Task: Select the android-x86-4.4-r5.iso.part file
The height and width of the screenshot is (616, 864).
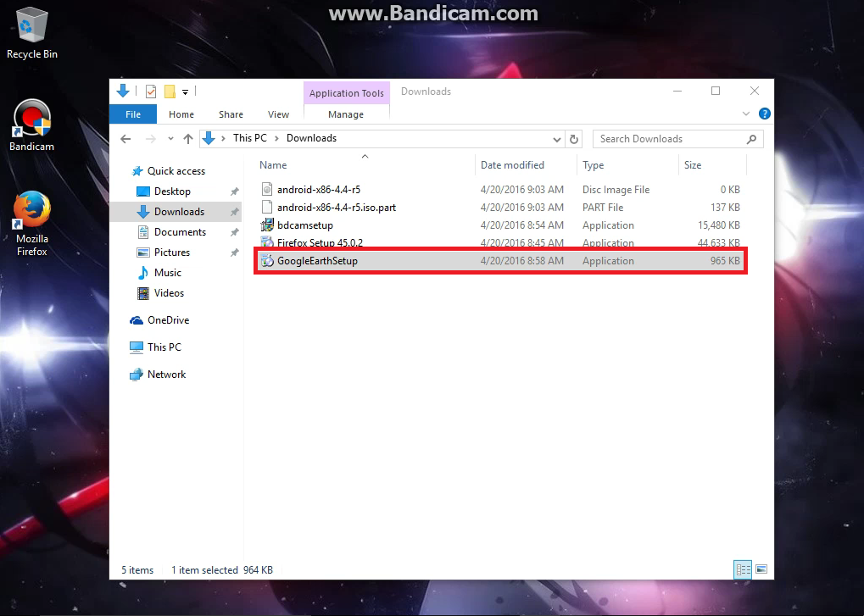Action: click(500, 208)
